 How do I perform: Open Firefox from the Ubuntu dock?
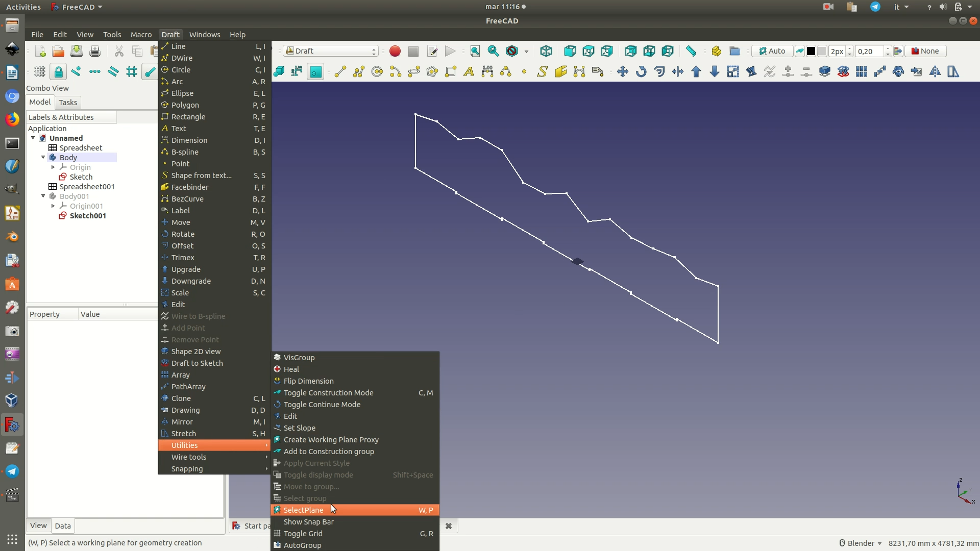pos(12,119)
